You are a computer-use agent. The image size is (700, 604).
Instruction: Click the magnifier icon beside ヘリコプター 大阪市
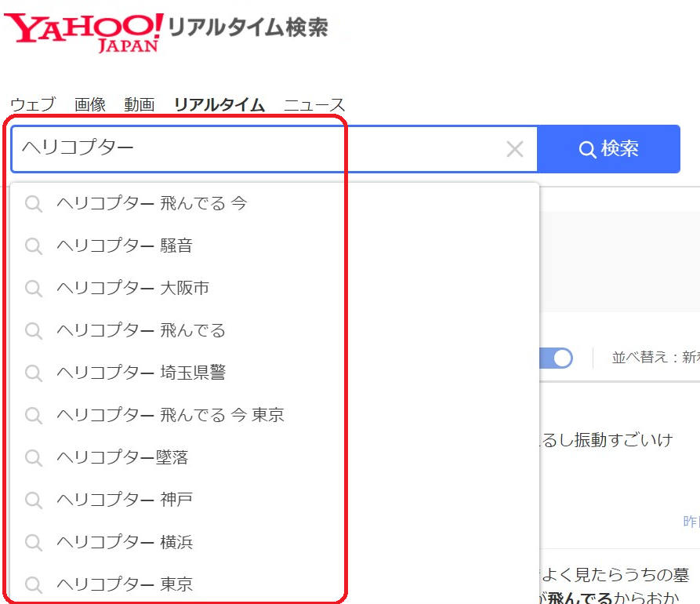pyautogui.click(x=34, y=289)
